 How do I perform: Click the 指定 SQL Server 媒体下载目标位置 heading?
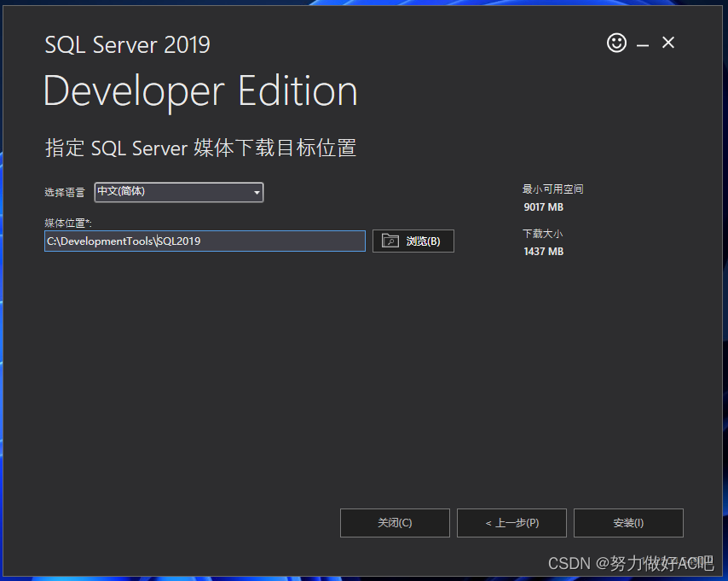tap(200, 148)
